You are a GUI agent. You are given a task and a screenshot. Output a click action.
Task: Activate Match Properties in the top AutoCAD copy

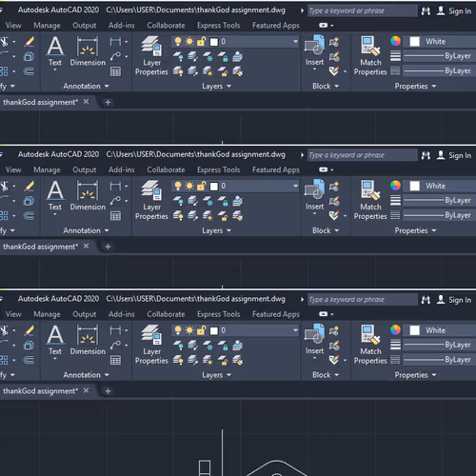[x=370, y=55]
